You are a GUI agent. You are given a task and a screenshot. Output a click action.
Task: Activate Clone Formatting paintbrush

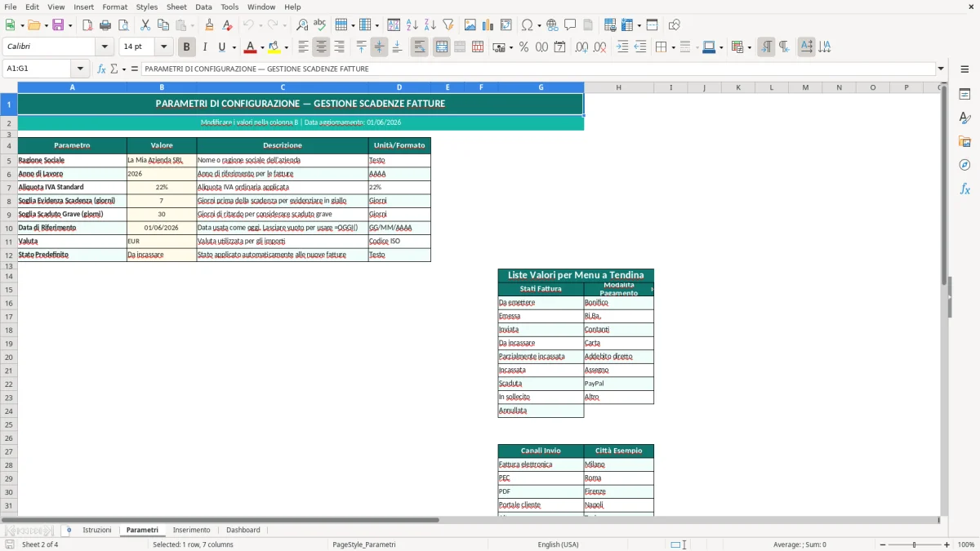click(x=209, y=25)
